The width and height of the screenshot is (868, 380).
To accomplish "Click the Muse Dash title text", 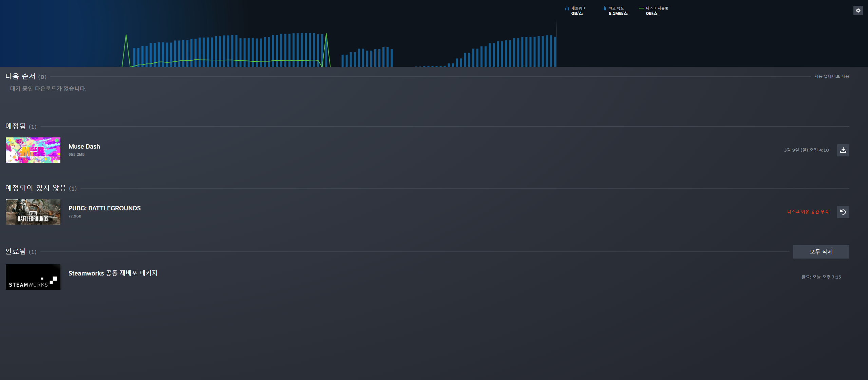I will pyautogui.click(x=84, y=147).
